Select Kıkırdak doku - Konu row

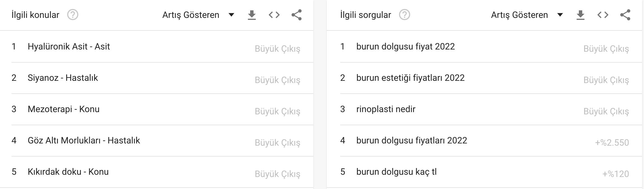(x=162, y=172)
